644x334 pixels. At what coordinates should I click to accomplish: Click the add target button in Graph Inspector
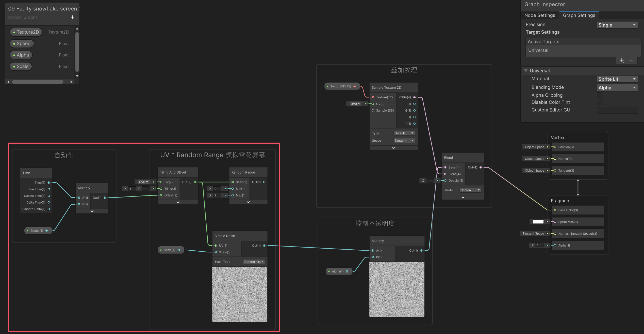622,60
